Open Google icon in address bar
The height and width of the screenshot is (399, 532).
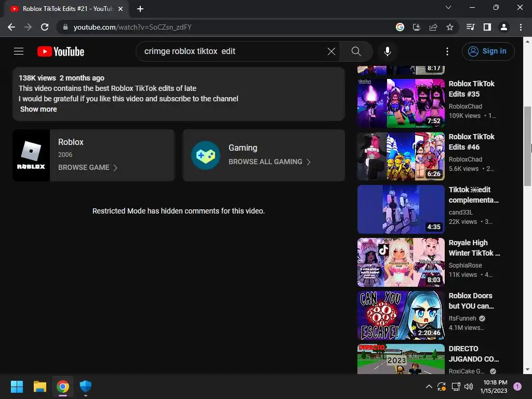coord(400,27)
